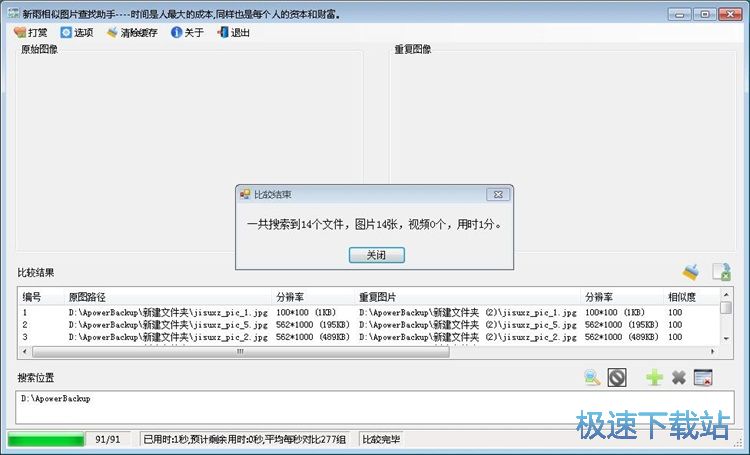Open the 选项 options menu
Image resolution: width=750 pixels, height=455 pixels.
click(76, 32)
